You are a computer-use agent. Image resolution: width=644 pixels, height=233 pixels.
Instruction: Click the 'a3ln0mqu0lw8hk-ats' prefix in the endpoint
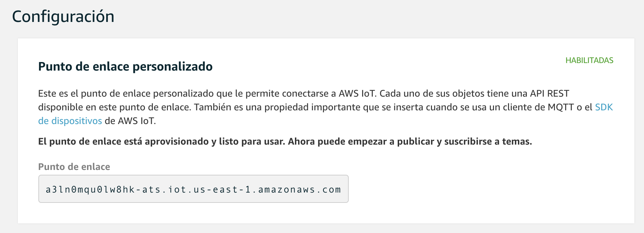pyautogui.click(x=103, y=189)
